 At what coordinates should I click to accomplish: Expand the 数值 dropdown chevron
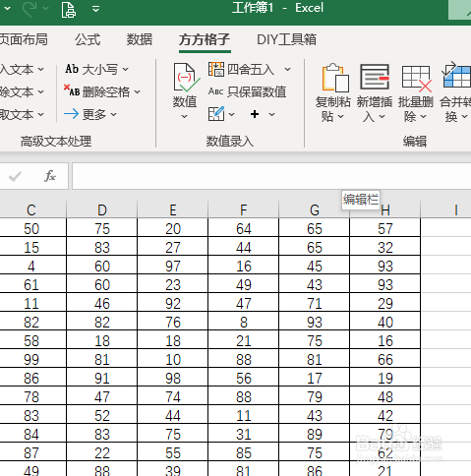pos(185,116)
